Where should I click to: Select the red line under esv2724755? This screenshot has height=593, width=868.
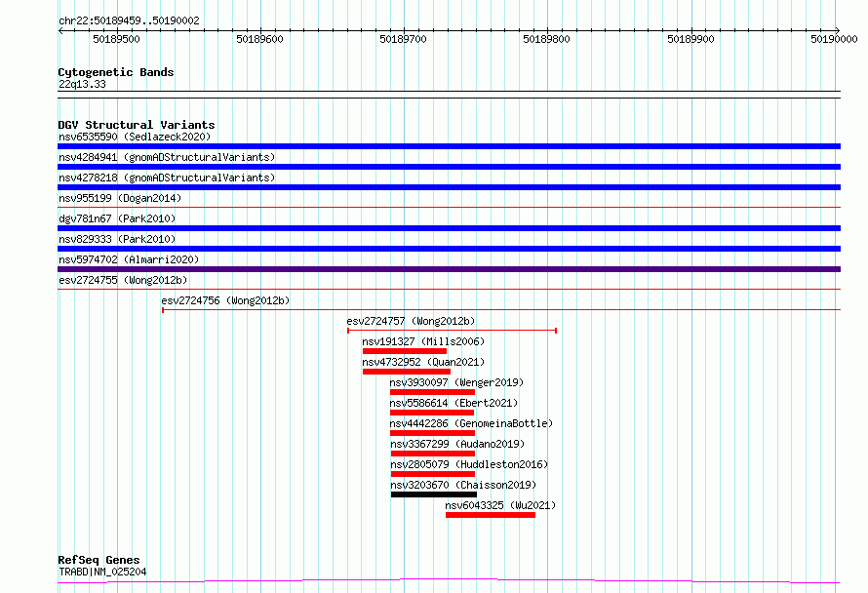click(449, 290)
